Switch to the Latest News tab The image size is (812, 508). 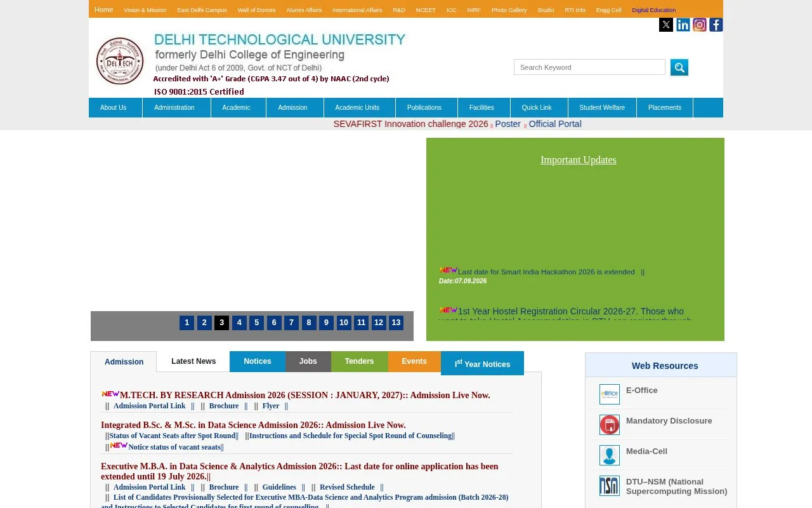pos(193,361)
